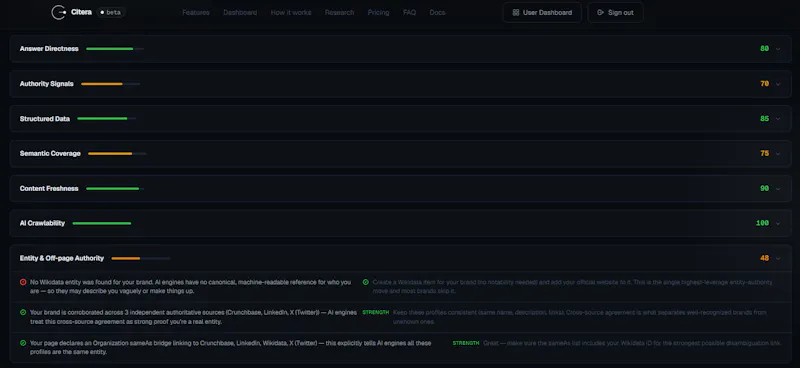The width and height of the screenshot is (800, 368).
Task: Expand the AI Crawlability chevron
Action: pyautogui.click(x=778, y=224)
